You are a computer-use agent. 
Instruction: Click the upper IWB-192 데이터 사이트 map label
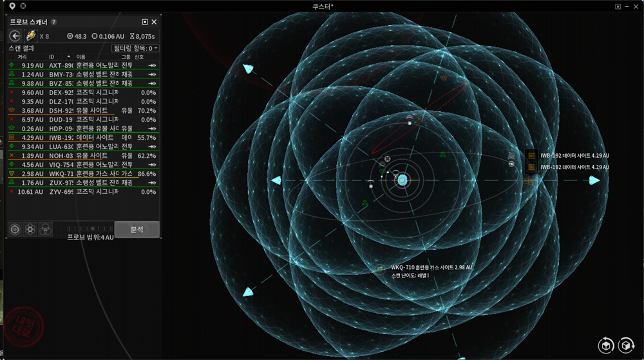tap(574, 156)
